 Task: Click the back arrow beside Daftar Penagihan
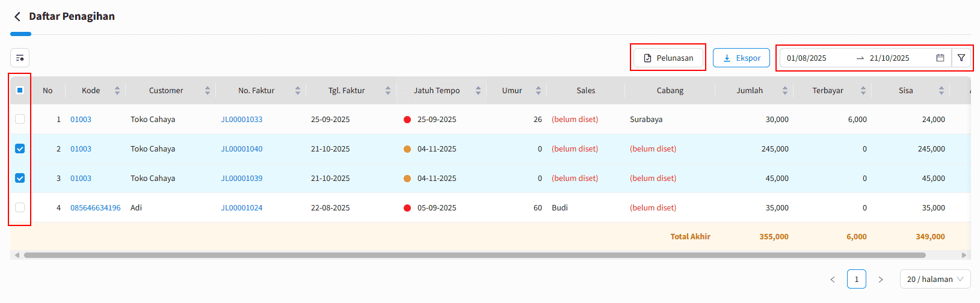click(x=17, y=17)
